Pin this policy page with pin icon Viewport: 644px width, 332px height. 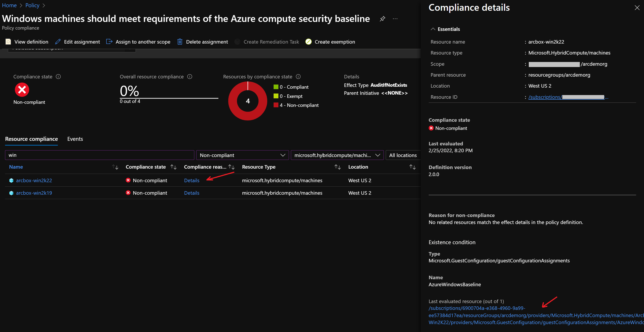(x=382, y=19)
